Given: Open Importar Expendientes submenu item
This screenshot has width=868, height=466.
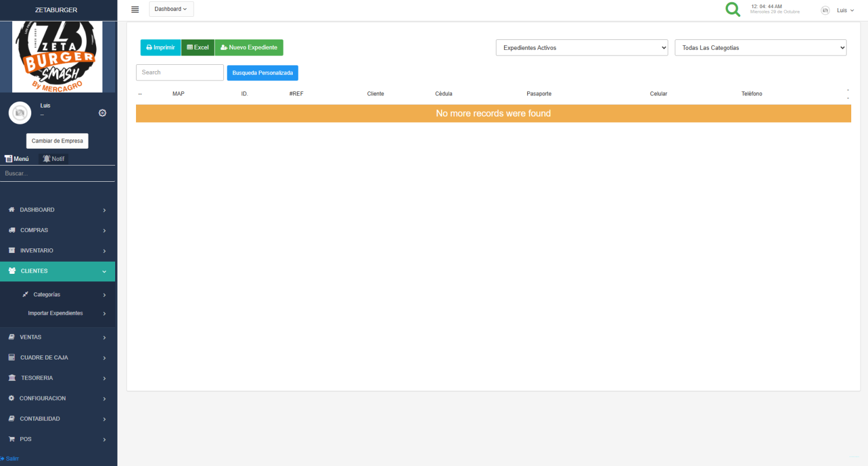Looking at the screenshot, I should click(56, 313).
